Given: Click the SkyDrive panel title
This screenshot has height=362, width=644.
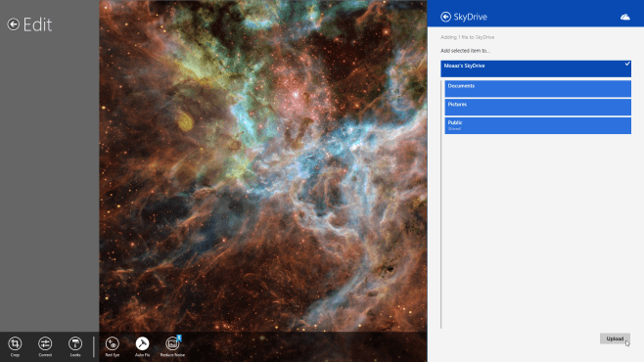Looking at the screenshot, I should pyautogui.click(x=470, y=17).
